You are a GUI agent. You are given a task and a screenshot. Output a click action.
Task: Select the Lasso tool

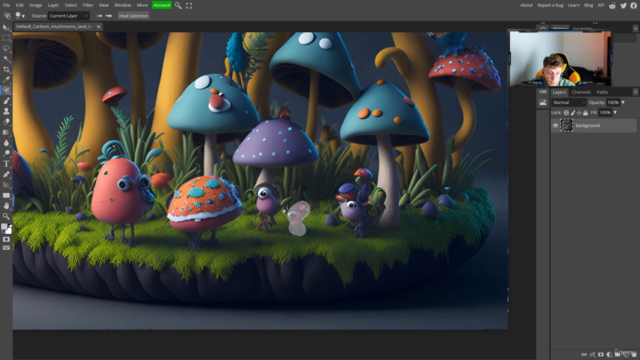pos(6,49)
